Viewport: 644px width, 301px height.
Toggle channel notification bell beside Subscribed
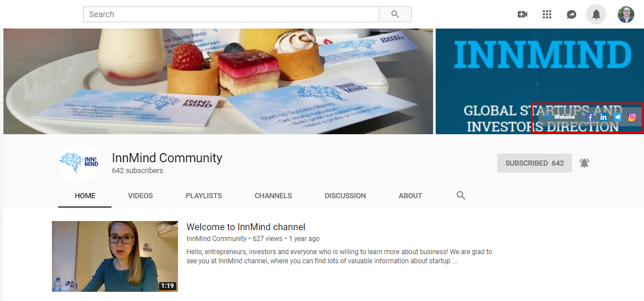[585, 163]
